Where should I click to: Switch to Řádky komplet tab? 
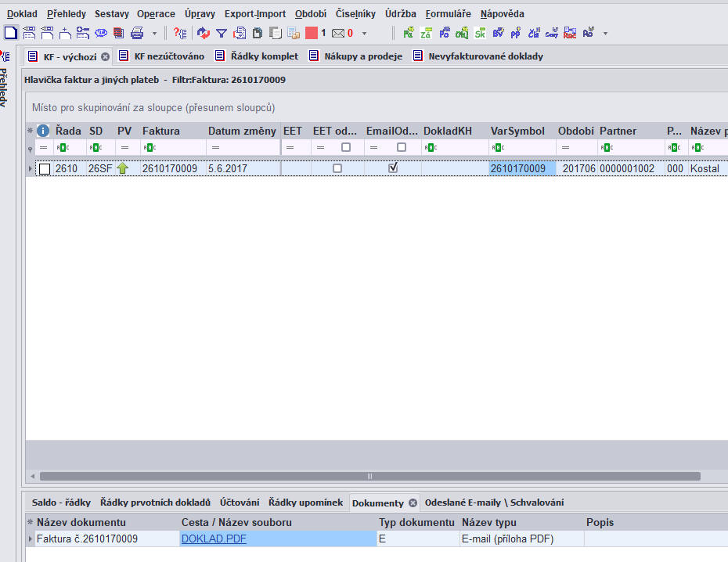[258, 56]
